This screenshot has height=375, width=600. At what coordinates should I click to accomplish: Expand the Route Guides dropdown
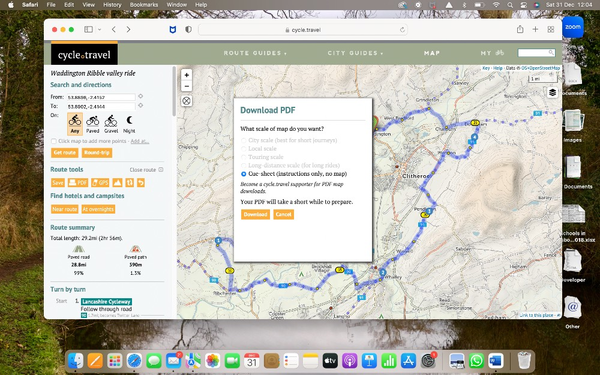[x=255, y=53]
